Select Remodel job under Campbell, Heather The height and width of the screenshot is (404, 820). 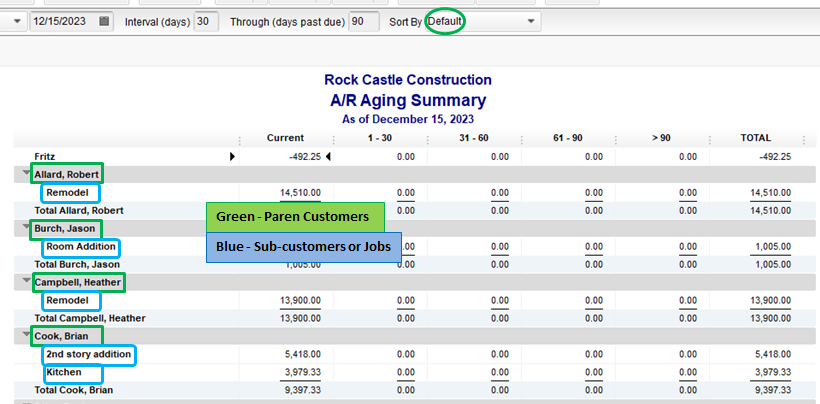pyautogui.click(x=65, y=300)
